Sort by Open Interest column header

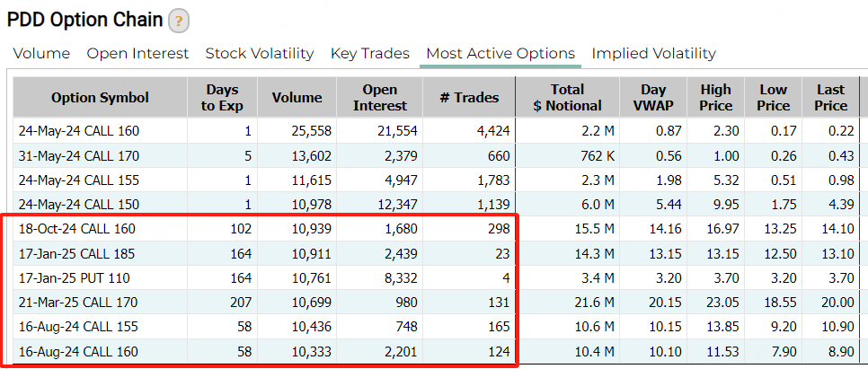pyautogui.click(x=380, y=98)
